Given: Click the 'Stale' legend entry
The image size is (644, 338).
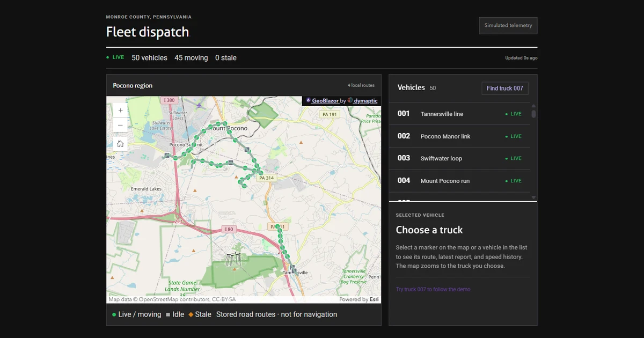Looking at the screenshot, I should coord(200,314).
